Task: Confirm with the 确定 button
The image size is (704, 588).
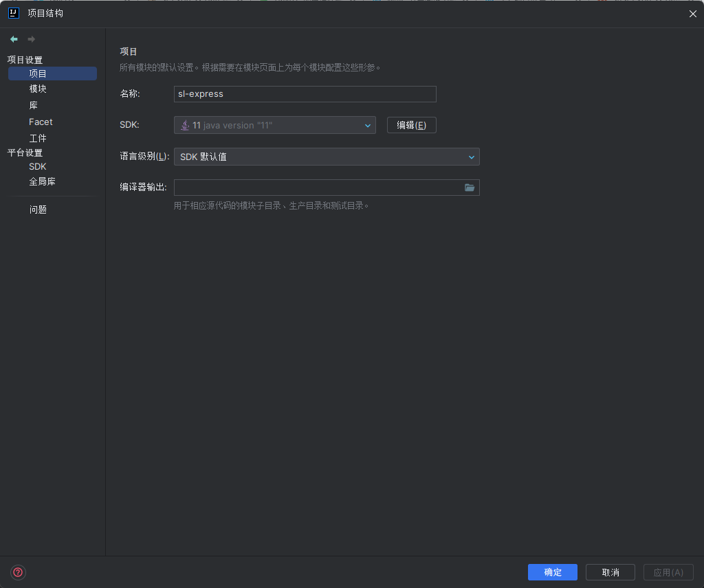Action: coord(552,572)
